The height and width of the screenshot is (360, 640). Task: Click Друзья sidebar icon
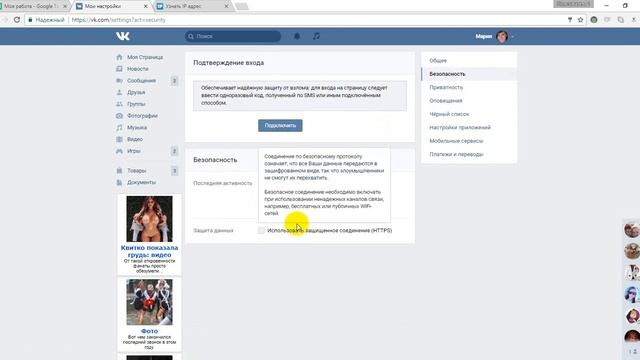[x=119, y=93]
